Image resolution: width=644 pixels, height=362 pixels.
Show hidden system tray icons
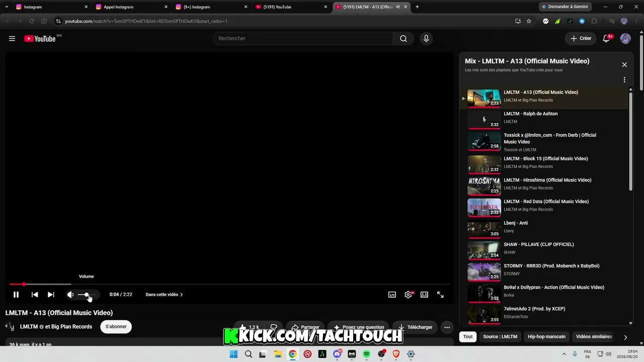[563, 354]
